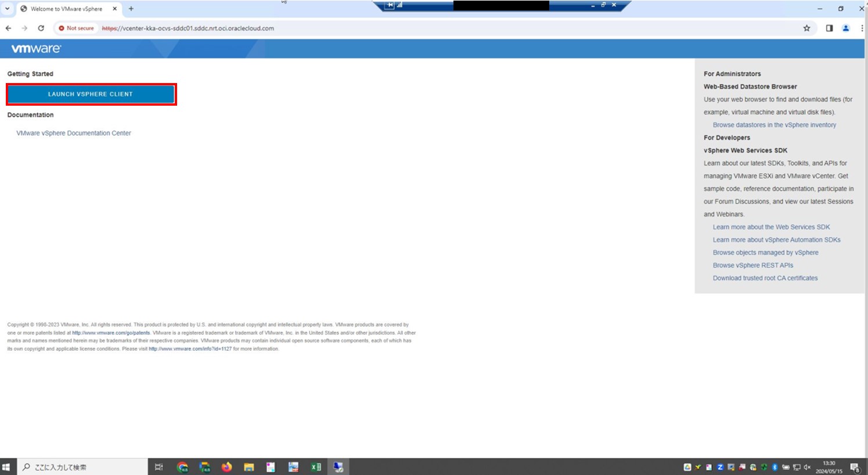
Task: Open the Chrome three-dot menu
Action: (862, 28)
